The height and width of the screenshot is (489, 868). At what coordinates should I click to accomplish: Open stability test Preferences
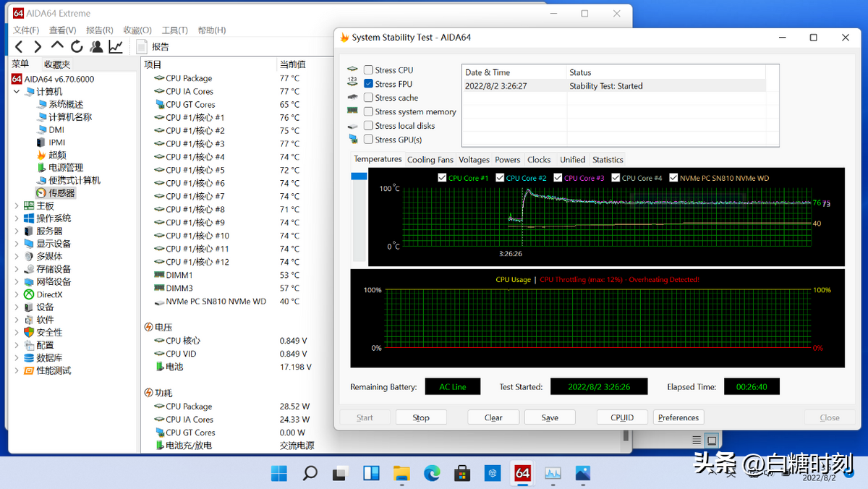click(678, 417)
